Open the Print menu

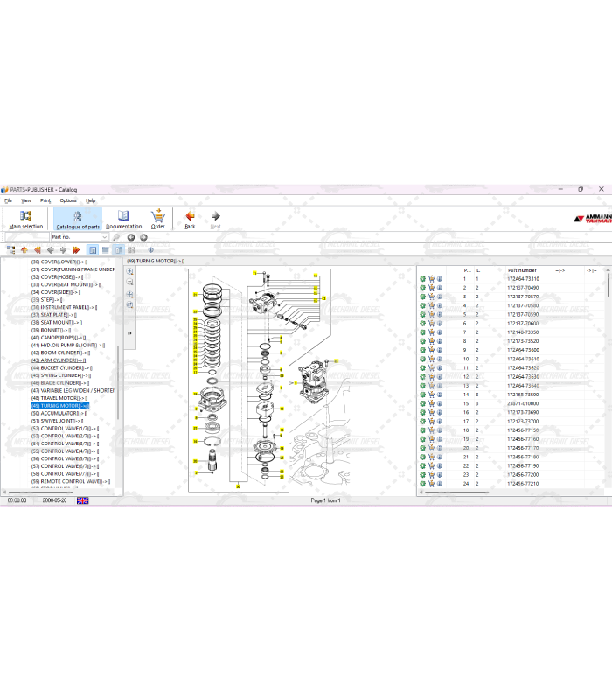point(45,200)
